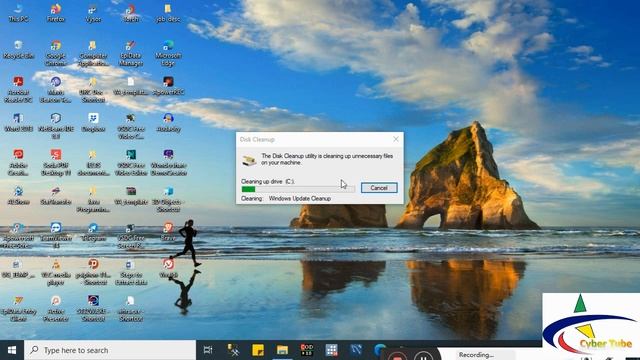
Task: Launch the Google Chrome desktop shortcut
Action: 56,53
